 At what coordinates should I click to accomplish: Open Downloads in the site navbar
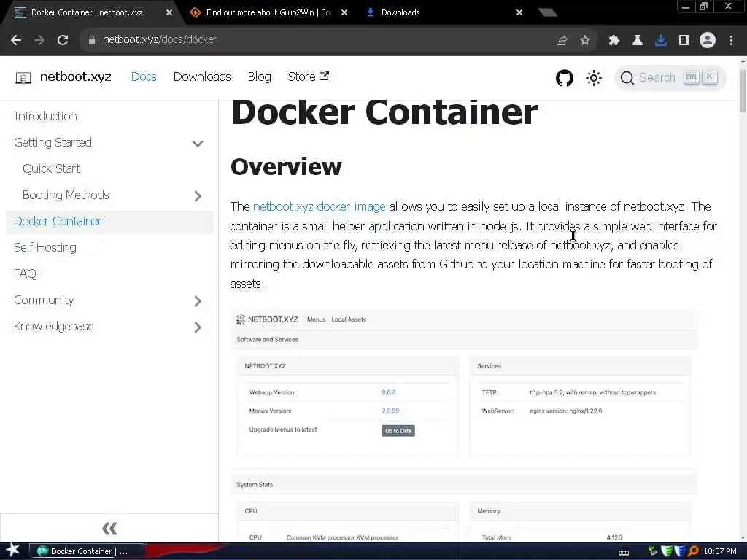[x=202, y=77]
